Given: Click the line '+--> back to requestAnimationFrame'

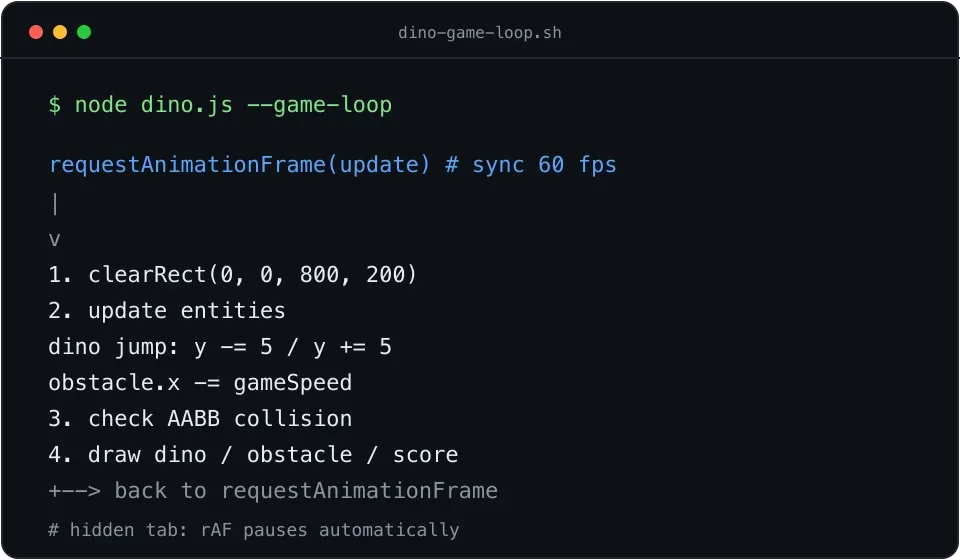Looking at the screenshot, I should click(273, 490).
